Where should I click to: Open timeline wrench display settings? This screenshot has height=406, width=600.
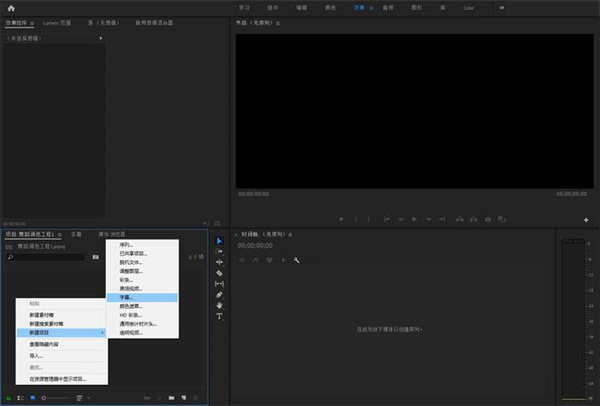[297, 260]
